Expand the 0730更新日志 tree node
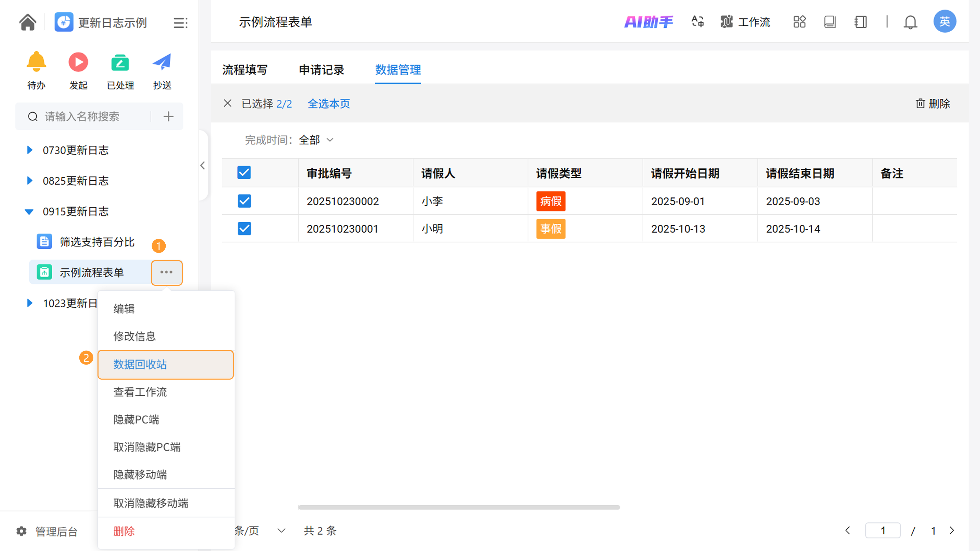The height and width of the screenshot is (551, 980). (29, 150)
